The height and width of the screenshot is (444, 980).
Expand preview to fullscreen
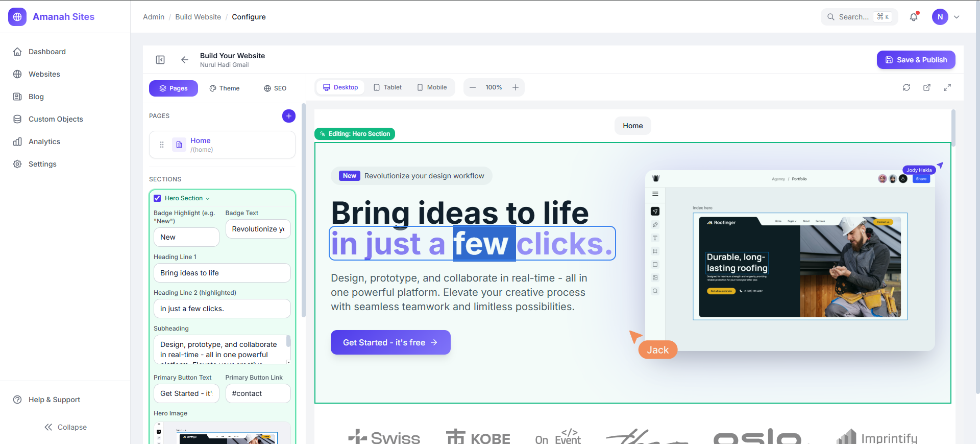pyautogui.click(x=947, y=87)
